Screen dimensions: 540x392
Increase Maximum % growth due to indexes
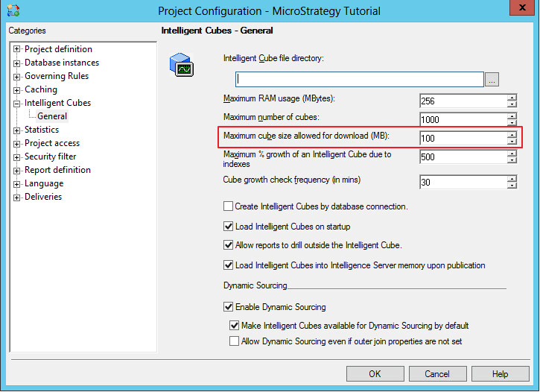[x=512, y=154]
